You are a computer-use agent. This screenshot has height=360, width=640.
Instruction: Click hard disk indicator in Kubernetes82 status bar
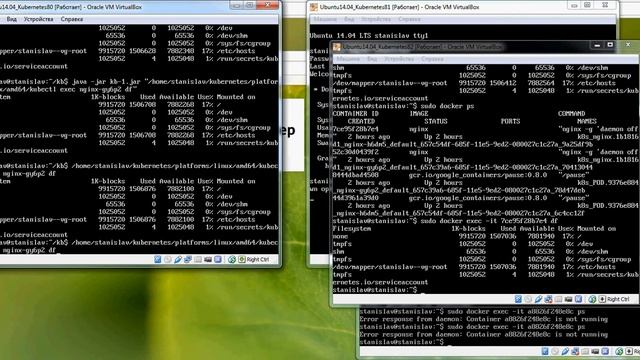(x=518, y=299)
